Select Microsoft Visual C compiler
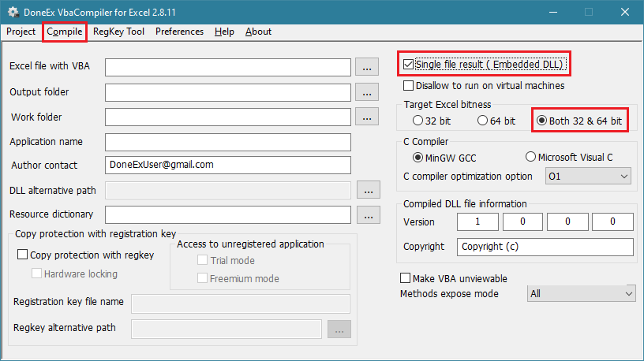 (x=530, y=157)
